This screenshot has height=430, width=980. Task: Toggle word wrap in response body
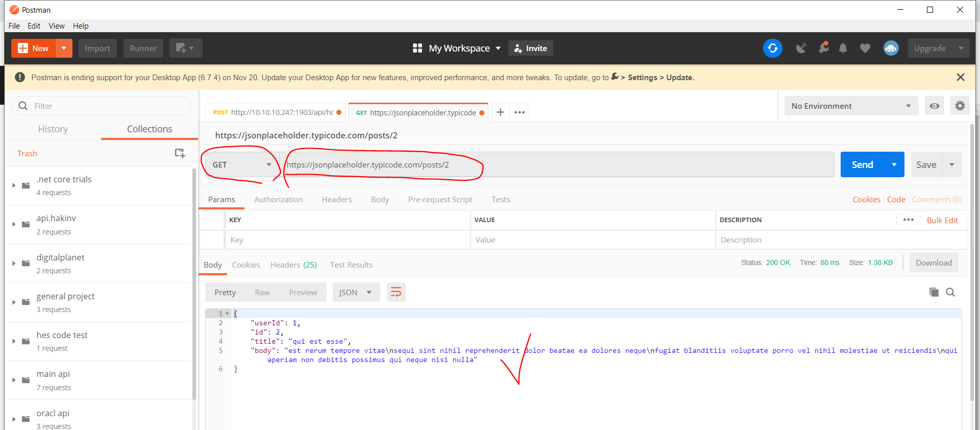pyautogui.click(x=396, y=292)
